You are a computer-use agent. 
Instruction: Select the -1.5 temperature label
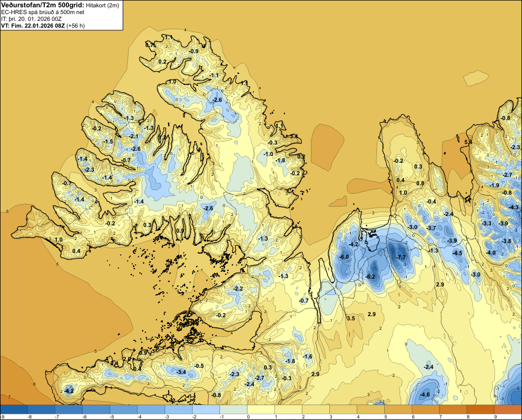[108, 141]
